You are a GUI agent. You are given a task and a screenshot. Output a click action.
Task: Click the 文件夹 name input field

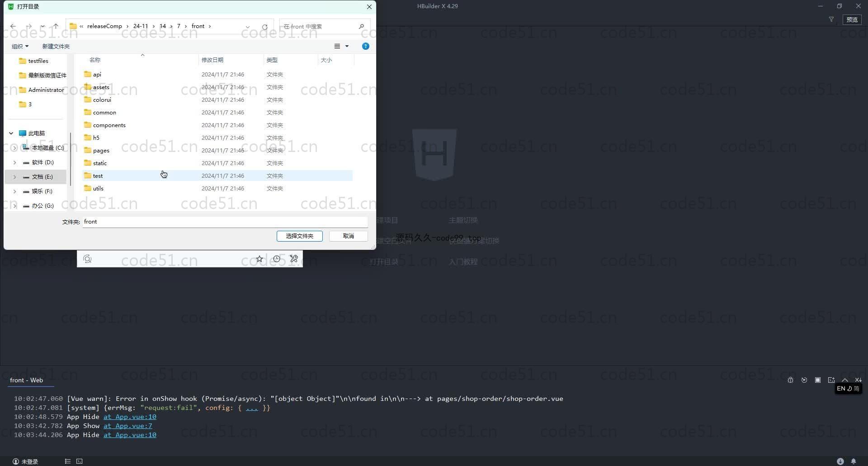(225, 222)
